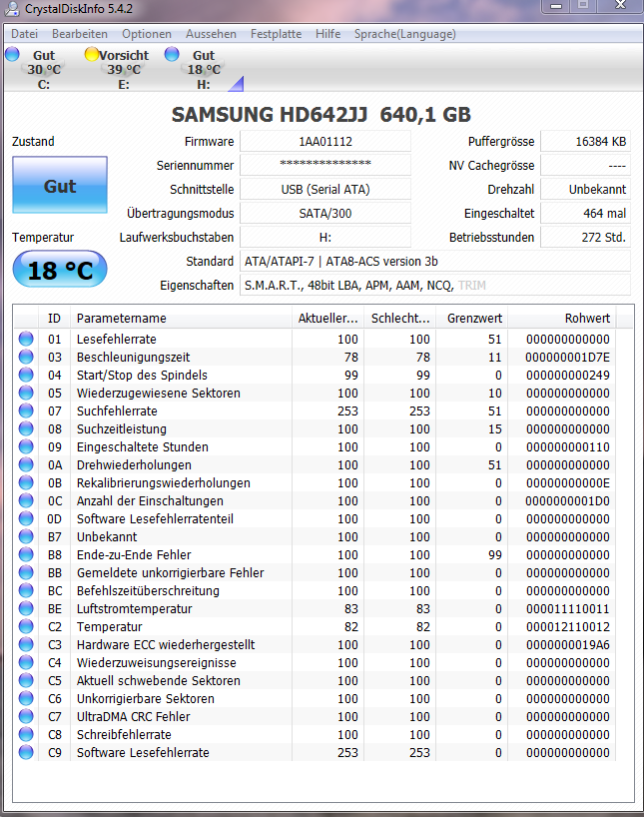Select the UltraDMA CRC Fehler row text

pos(134,716)
